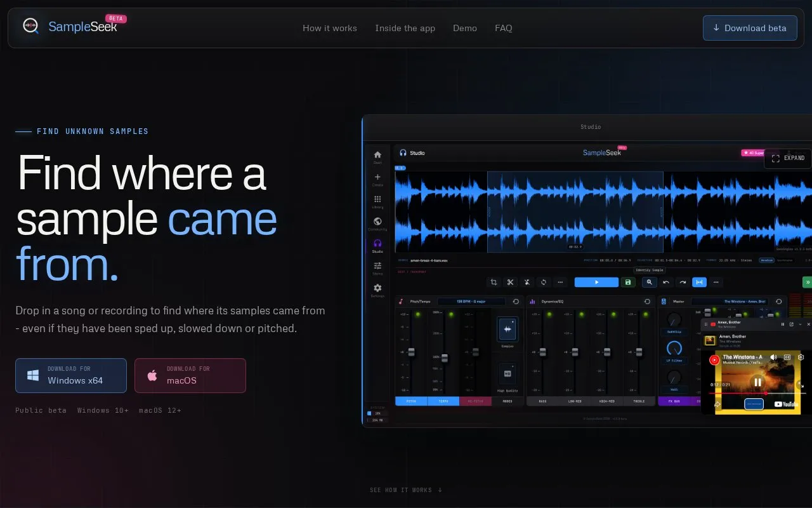The image size is (812, 508).
Task: Toggle the High quality mode button
Action: (507, 375)
